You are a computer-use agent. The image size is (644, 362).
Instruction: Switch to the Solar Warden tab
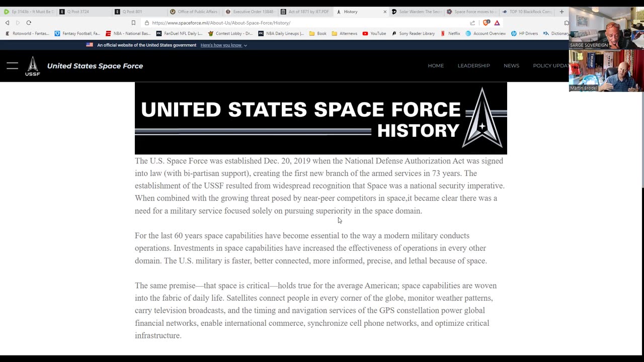(x=417, y=12)
